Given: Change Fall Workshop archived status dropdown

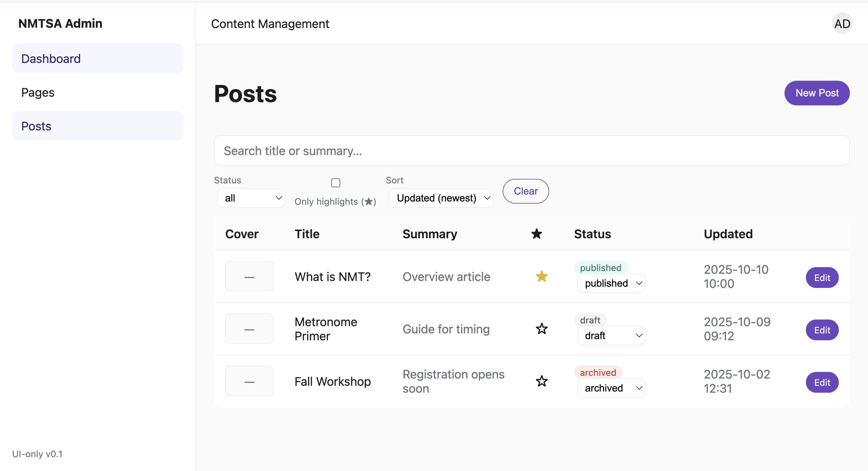Looking at the screenshot, I should coord(611,388).
